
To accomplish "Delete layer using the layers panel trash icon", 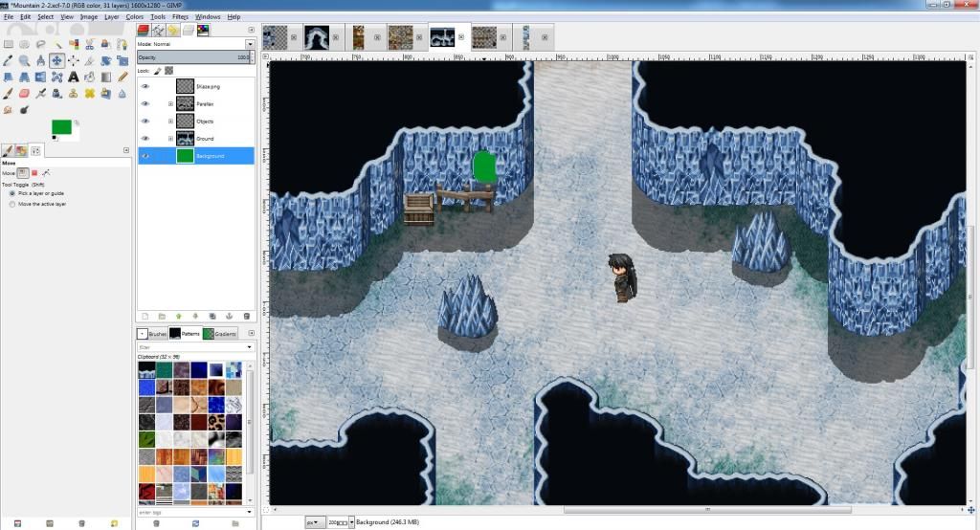I will point(246,316).
